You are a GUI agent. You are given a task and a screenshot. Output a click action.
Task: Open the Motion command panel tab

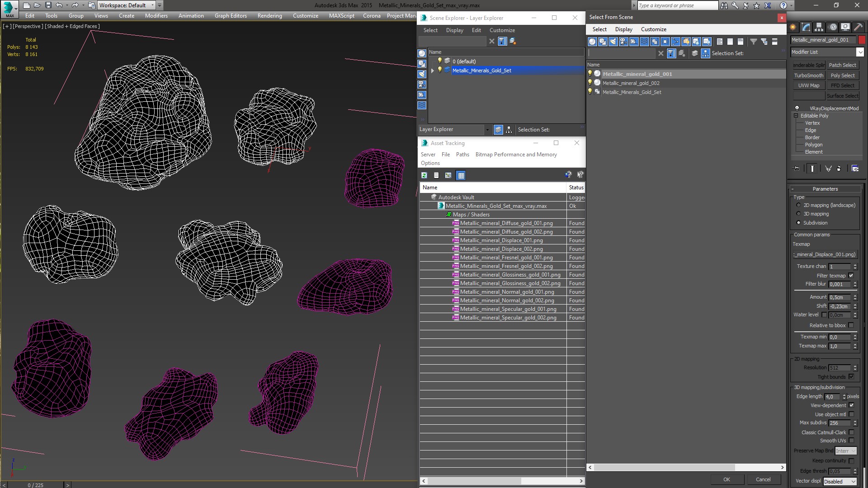(x=832, y=27)
